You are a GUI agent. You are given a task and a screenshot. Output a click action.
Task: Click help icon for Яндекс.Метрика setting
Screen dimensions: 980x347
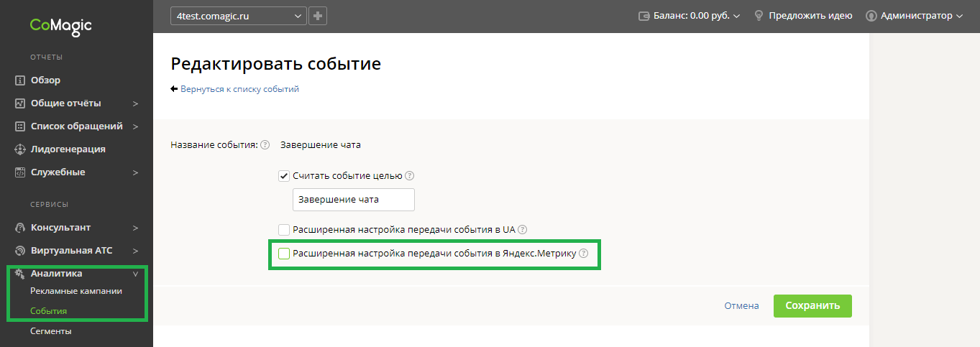point(584,253)
